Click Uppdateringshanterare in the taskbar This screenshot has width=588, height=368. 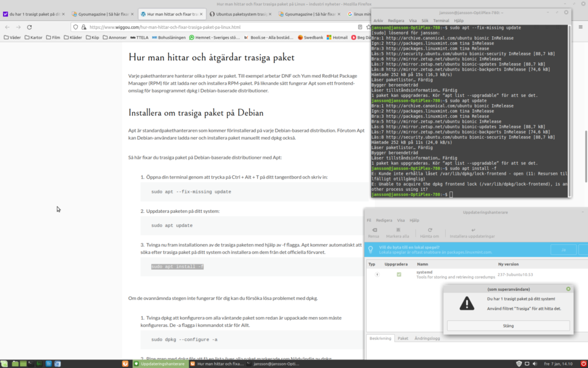(160, 364)
